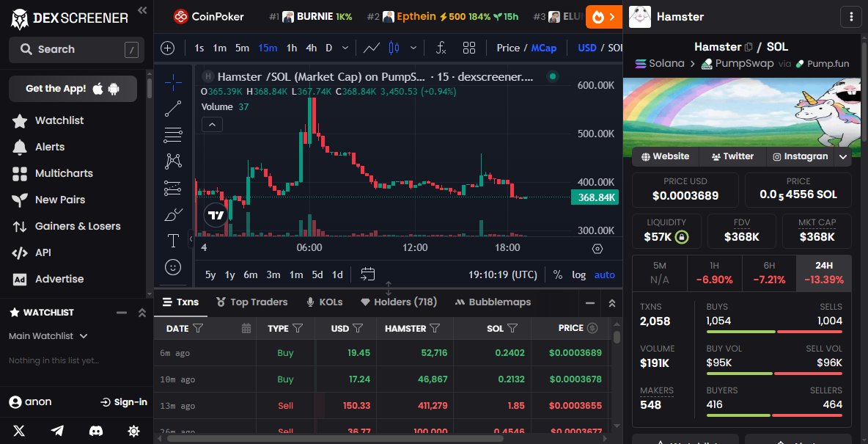Add compare symbol plus icon
This screenshot has width=868, height=444.
(167, 48)
